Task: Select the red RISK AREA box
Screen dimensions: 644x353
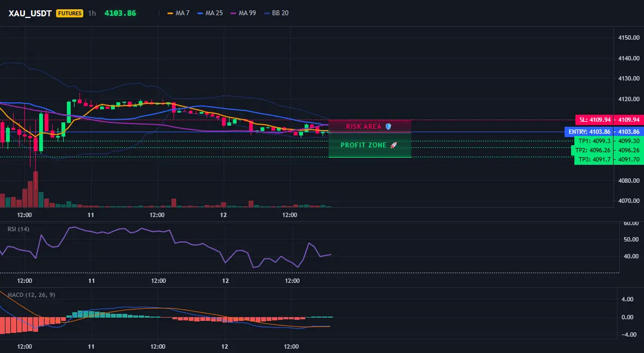Action: pos(370,126)
